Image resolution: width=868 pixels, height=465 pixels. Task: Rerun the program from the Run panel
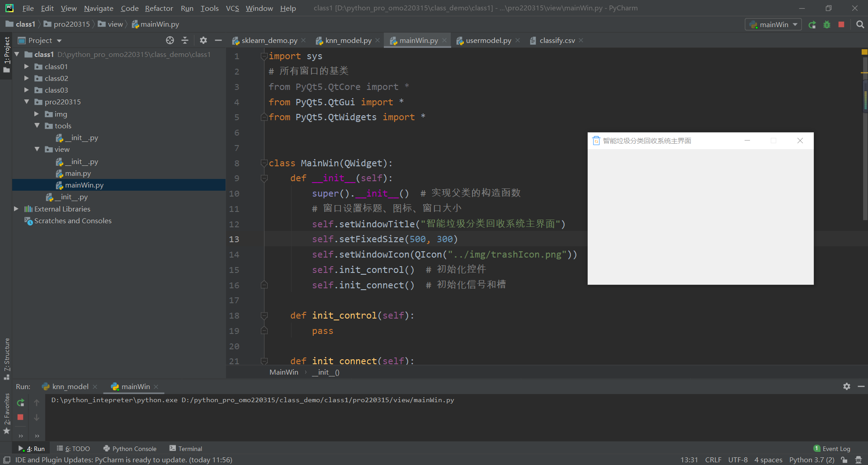click(20, 402)
